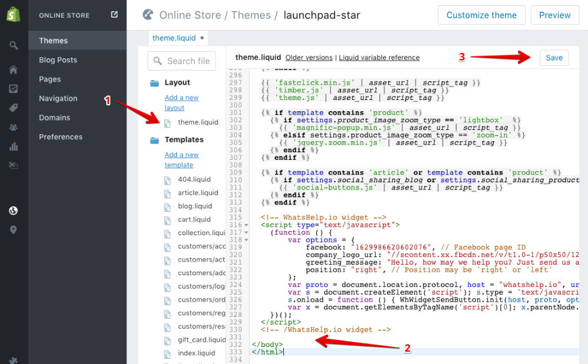Image resolution: width=588 pixels, height=364 pixels.
Task: Click the Online Store breadcrumb link
Action: click(190, 15)
